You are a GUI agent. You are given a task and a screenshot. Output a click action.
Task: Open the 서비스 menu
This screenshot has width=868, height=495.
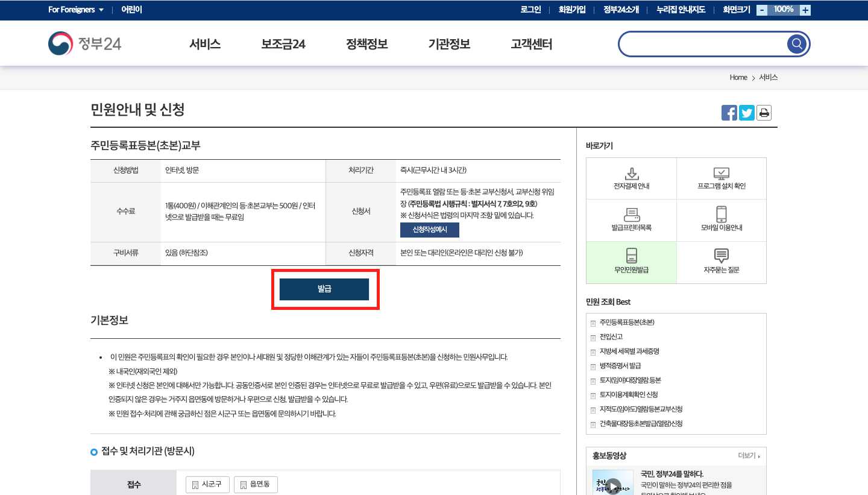(204, 44)
